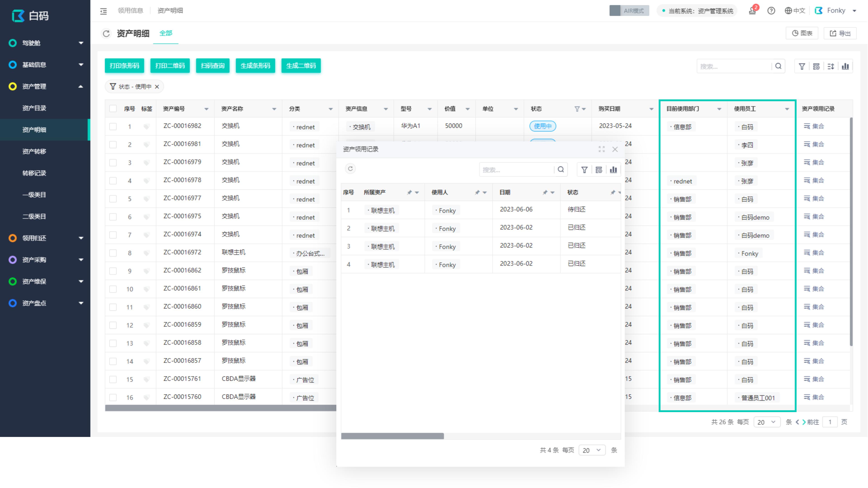The image size is (868, 488).
Task: Open the help question-mark icon
Action: click(x=771, y=10)
